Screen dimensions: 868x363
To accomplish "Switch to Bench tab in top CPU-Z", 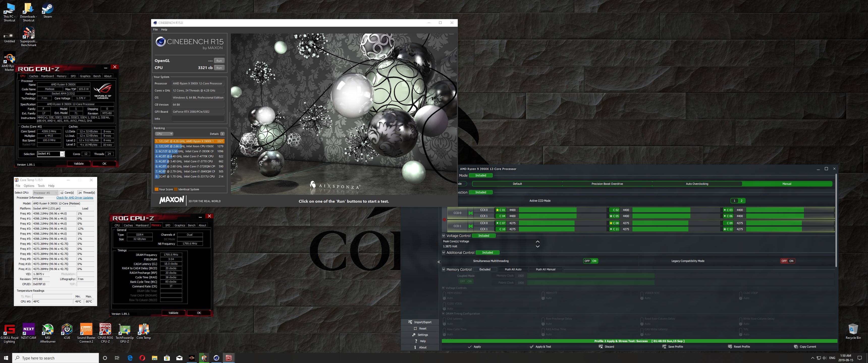I will (x=97, y=76).
